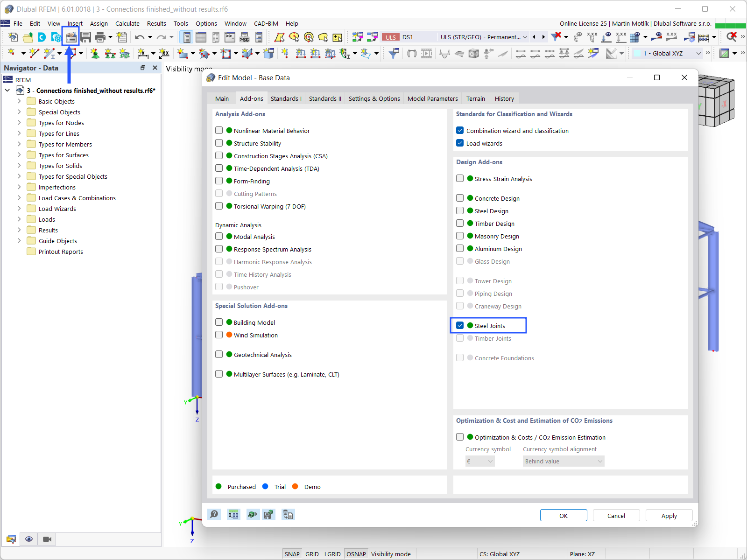Click the Help question mark icon in the dialog
The height and width of the screenshot is (560, 747).
pos(214,514)
